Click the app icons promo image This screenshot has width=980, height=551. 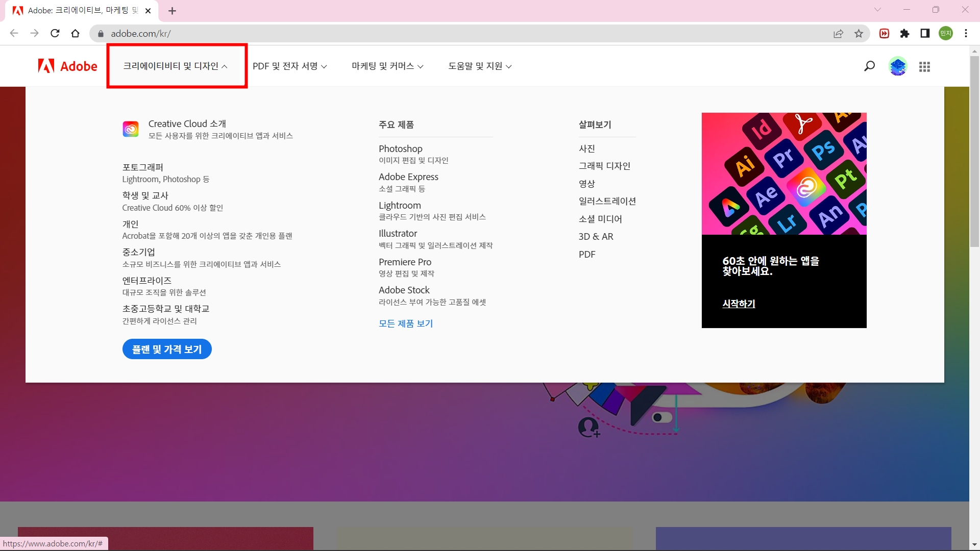(x=784, y=173)
